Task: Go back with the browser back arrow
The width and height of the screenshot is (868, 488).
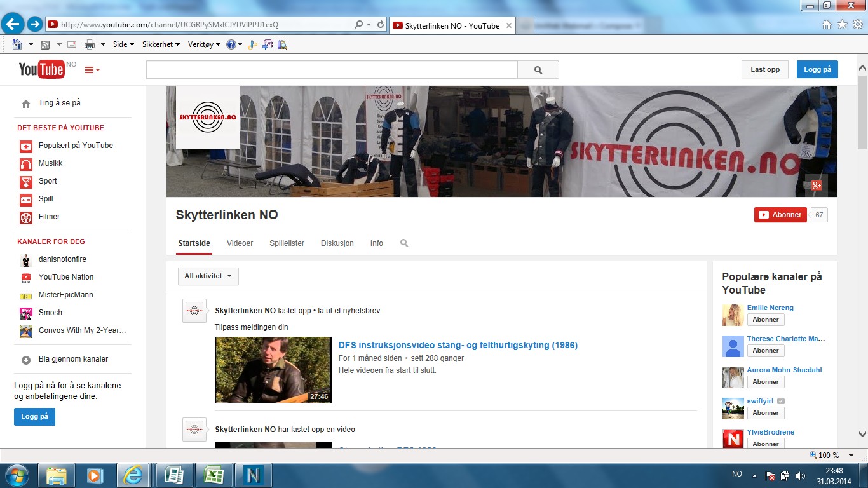Action: coord(13,25)
